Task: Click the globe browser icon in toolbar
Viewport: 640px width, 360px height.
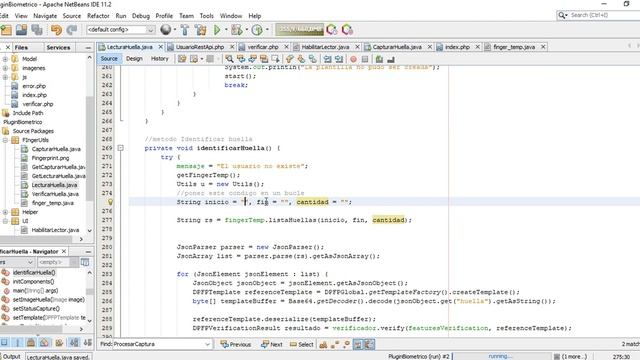Action: tap(166, 29)
